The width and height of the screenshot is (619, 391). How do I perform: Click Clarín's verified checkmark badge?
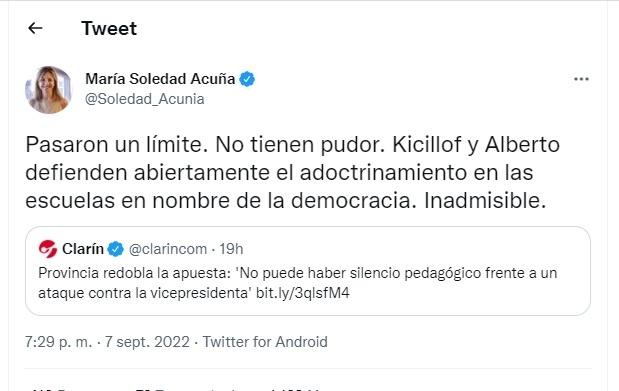[116, 249]
